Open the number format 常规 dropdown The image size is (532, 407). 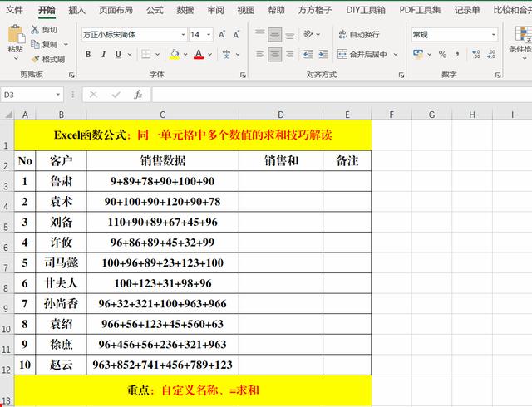(493, 35)
